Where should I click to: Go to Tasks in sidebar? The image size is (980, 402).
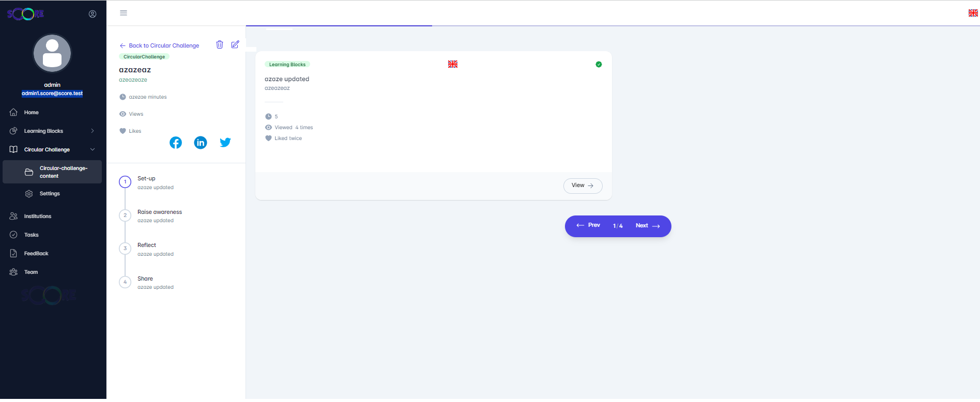pyautogui.click(x=31, y=235)
